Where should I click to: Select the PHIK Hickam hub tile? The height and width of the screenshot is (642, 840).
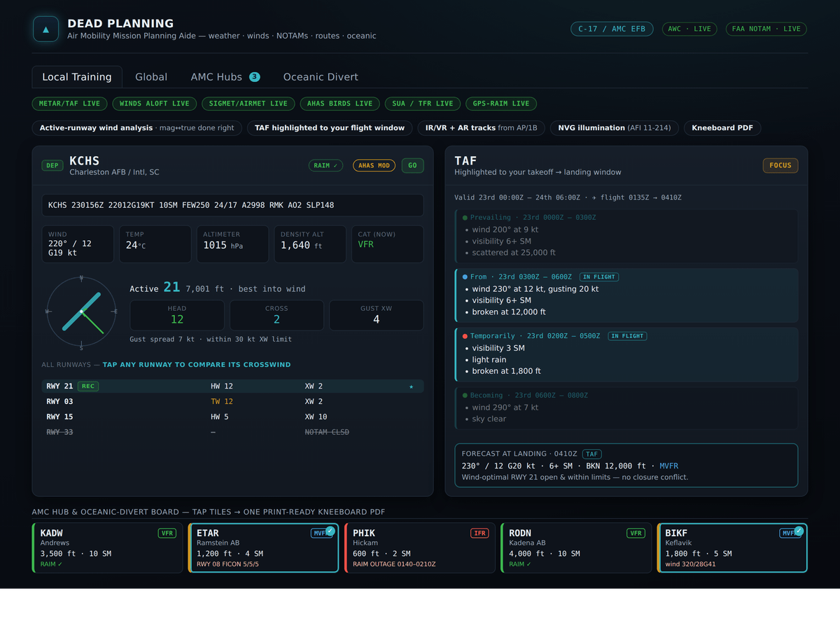(420, 548)
